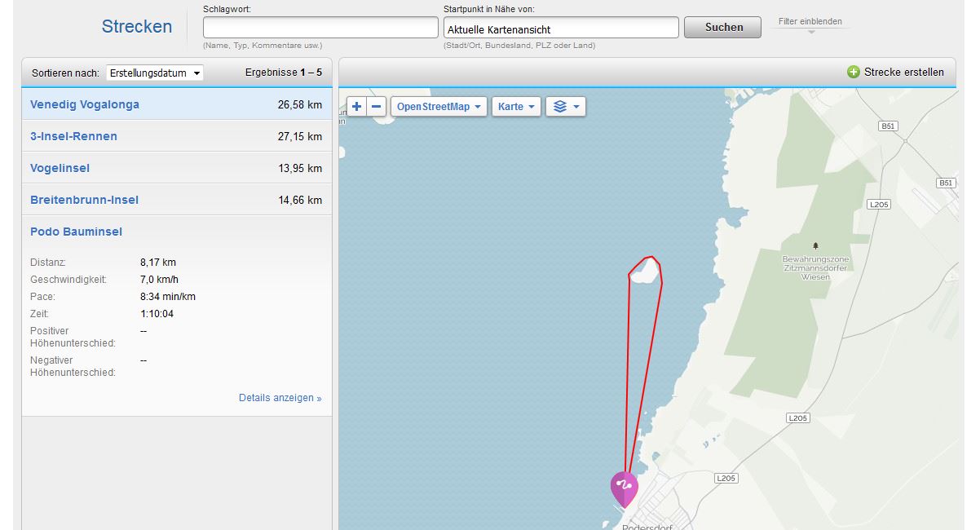Select the Vogelinsel route
The height and width of the screenshot is (530, 980).
tap(60, 168)
